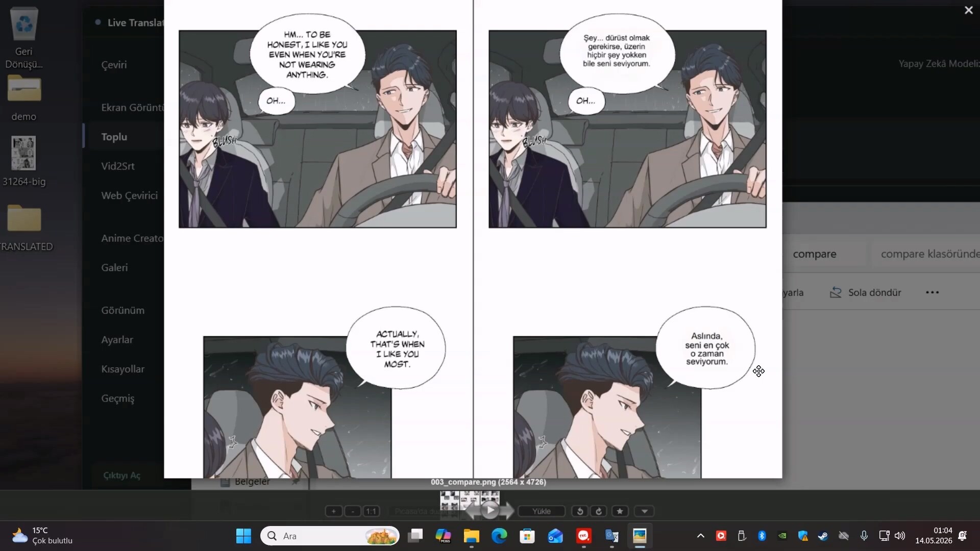Open the clock and date flyout
Image resolution: width=980 pixels, height=551 pixels.
tap(934, 536)
